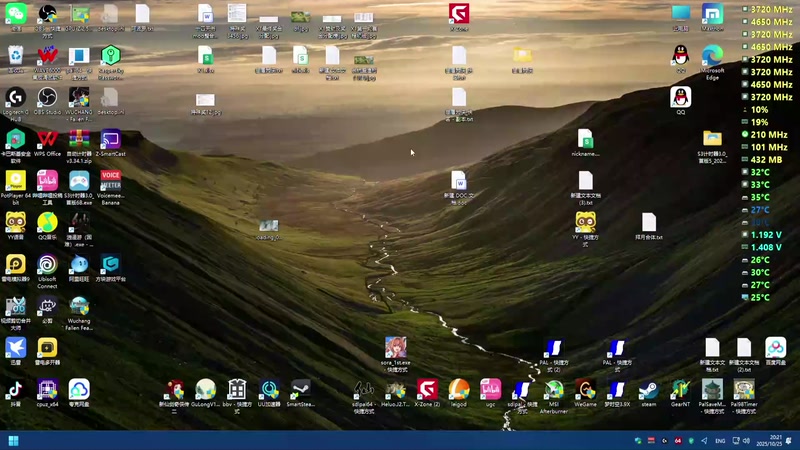Open the Microsoft Edge desktop icon
Screen dimensions: 800x450
pyautogui.click(x=712, y=55)
